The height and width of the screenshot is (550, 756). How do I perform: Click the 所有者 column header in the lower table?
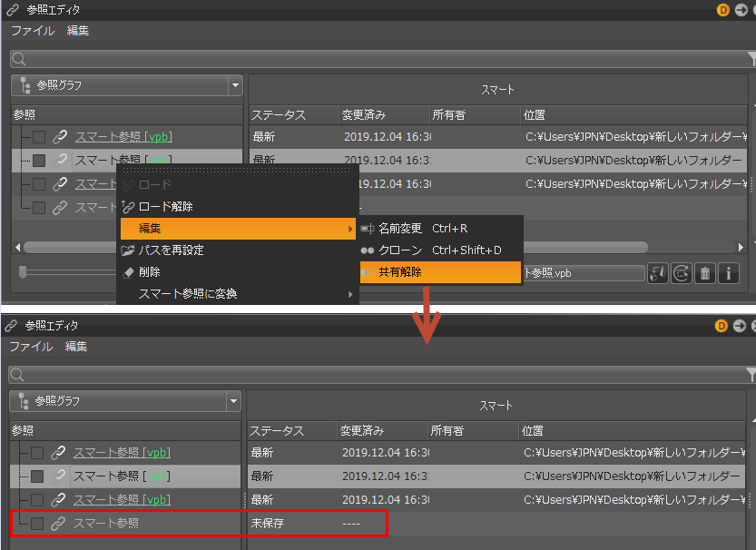(473, 431)
